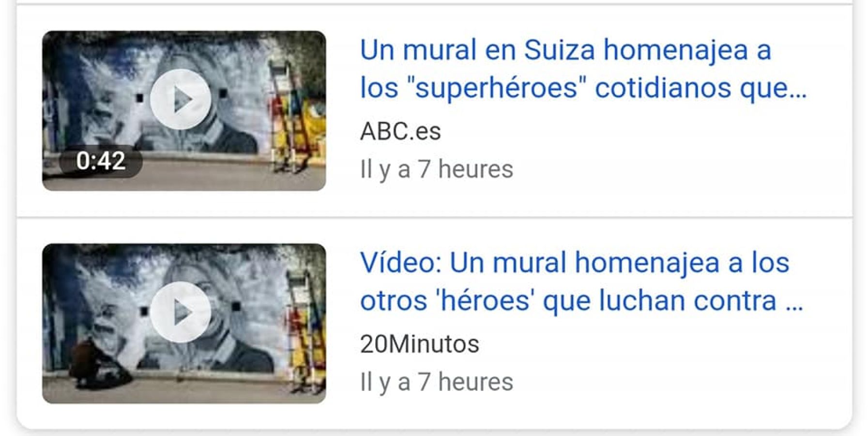Open the link 'Un mural en Suiza homenajea a'
The height and width of the screenshot is (436, 868).
(x=565, y=50)
